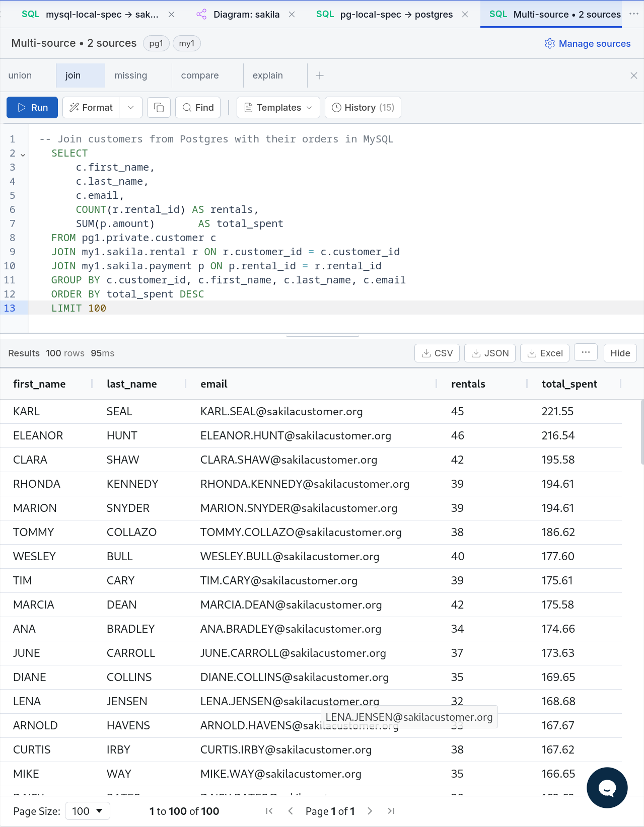Open Diagram: sakila tab
The image size is (644, 827).
tap(238, 15)
